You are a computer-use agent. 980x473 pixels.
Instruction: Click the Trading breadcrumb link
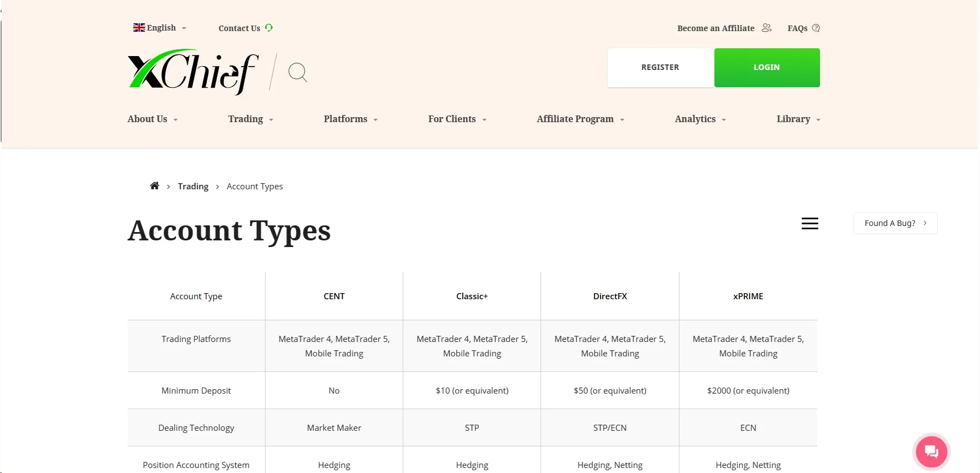tap(193, 187)
